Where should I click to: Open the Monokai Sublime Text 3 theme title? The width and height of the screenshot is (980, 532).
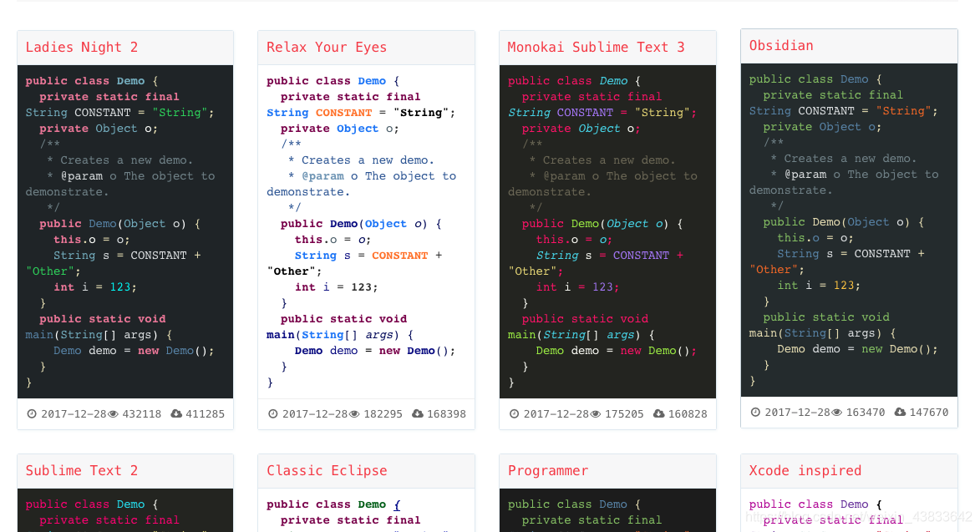596,48
